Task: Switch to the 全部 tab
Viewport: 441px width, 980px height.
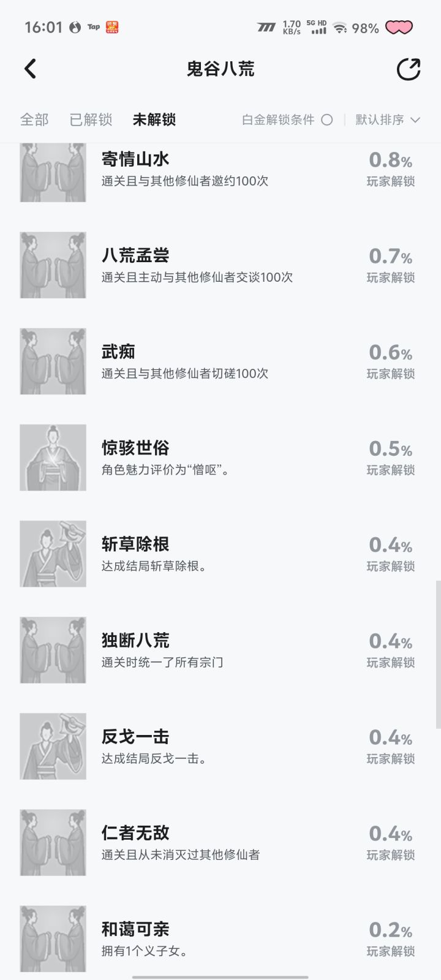Action: tap(34, 119)
